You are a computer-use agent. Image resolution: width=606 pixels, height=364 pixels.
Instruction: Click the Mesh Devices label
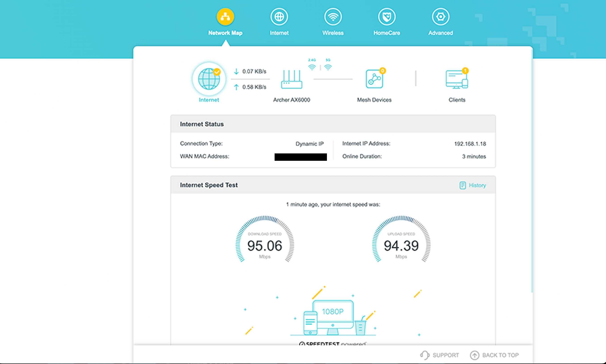tap(374, 100)
